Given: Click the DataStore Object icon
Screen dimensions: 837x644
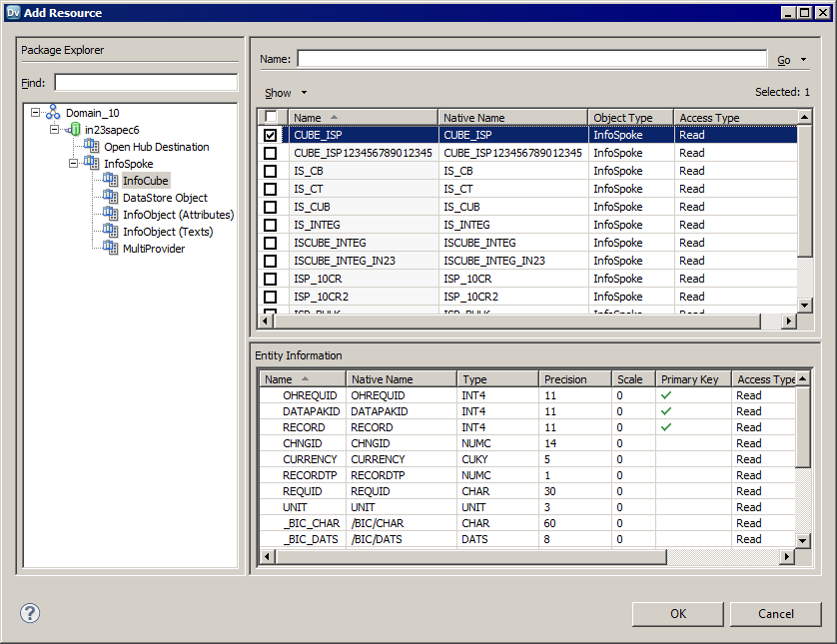Looking at the screenshot, I should tap(111, 198).
